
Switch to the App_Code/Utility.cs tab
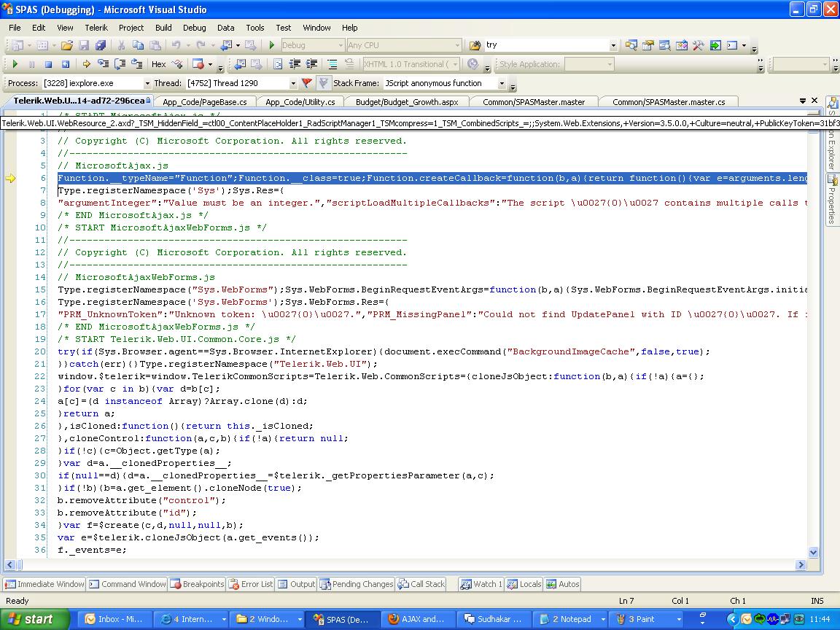[x=300, y=102]
